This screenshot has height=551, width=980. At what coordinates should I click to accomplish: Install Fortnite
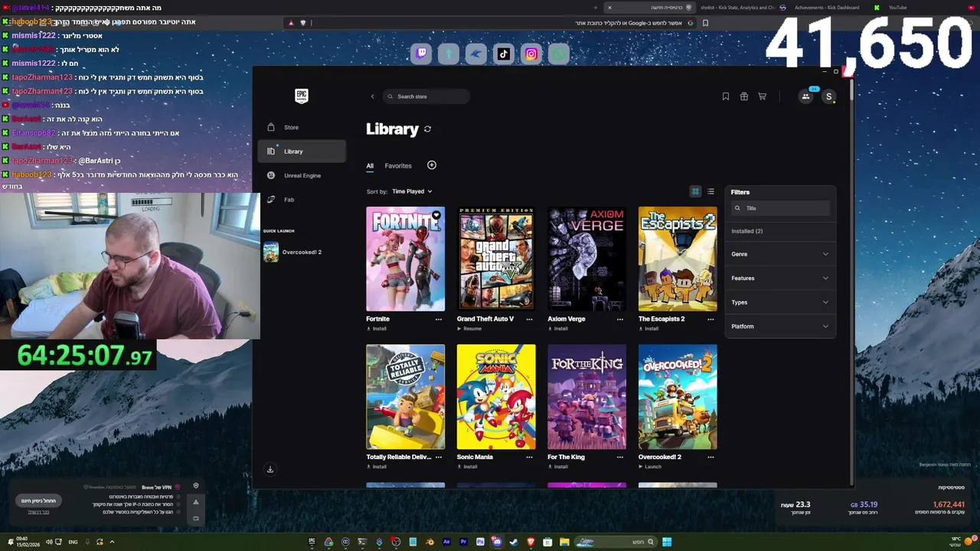tap(376, 329)
